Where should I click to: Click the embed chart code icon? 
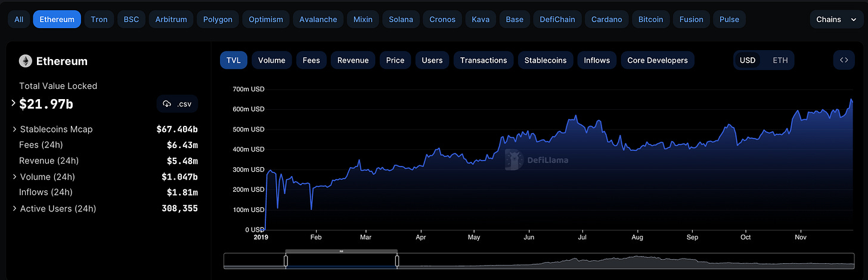[844, 60]
